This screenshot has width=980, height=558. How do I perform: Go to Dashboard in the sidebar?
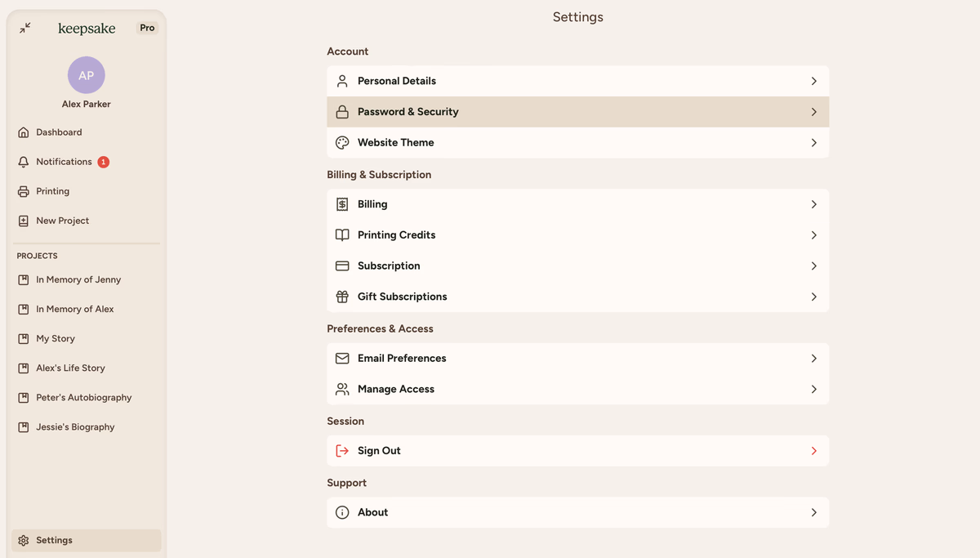coord(59,132)
